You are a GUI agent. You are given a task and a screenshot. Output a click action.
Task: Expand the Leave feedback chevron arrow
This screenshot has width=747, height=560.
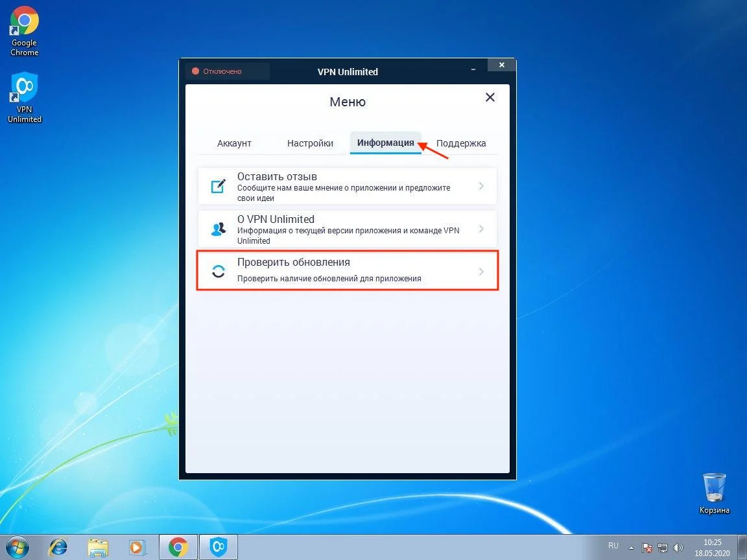(481, 186)
